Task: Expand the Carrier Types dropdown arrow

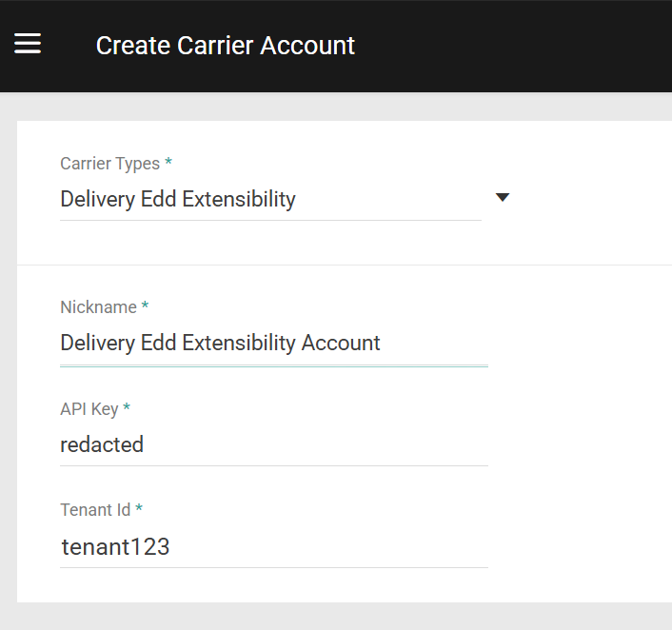Action: pyautogui.click(x=504, y=198)
